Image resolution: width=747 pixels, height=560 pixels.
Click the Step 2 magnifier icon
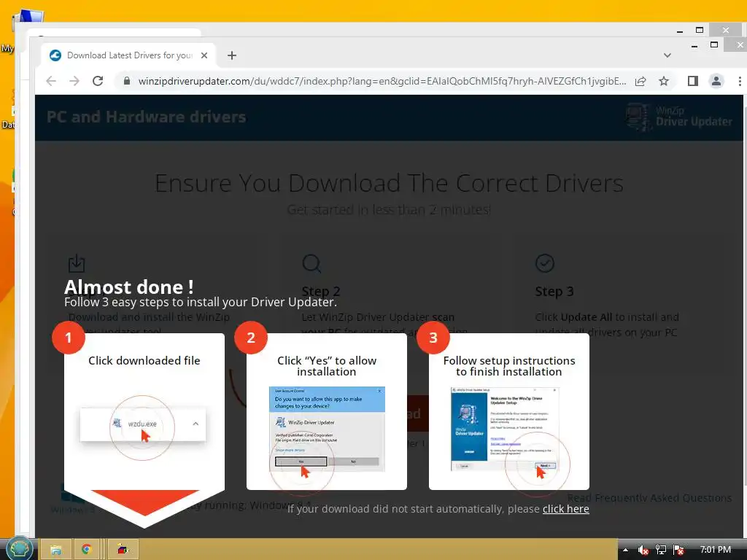point(311,263)
